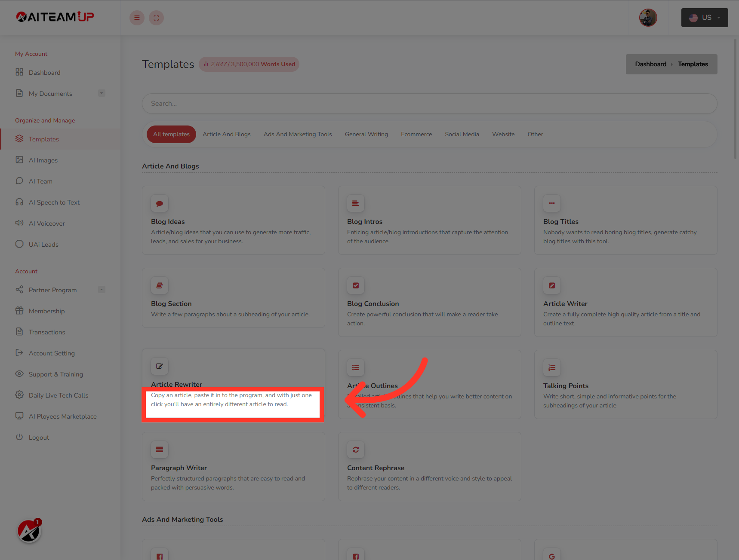This screenshot has width=739, height=560.
Task: Open the Dashboard breadcrumb link
Action: coord(650,64)
